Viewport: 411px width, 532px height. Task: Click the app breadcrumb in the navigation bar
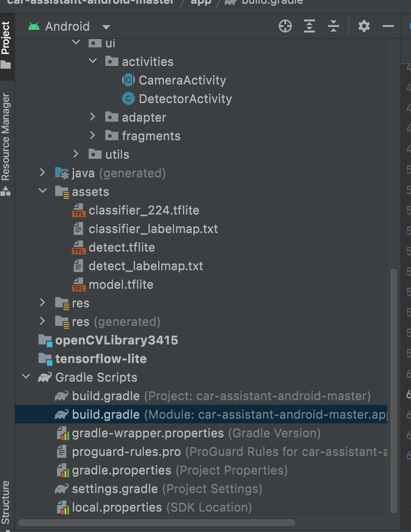pyautogui.click(x=201, y=2)
